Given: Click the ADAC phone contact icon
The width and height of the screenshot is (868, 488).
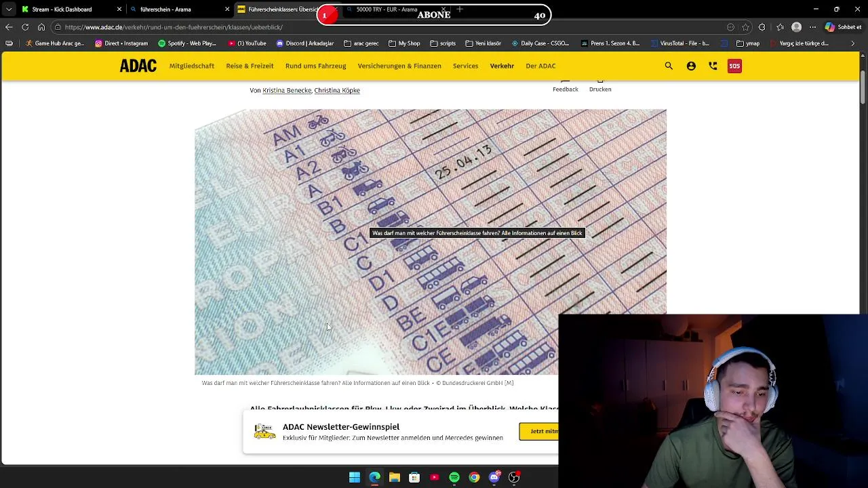Looking at the screenshot, I should coord(713,66).
